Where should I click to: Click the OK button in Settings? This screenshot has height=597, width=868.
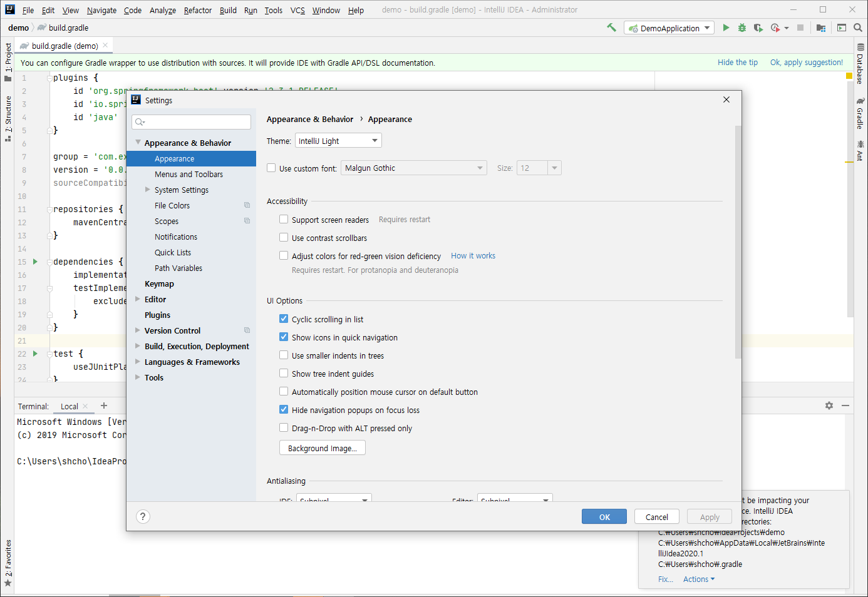[x=604, y=517]
